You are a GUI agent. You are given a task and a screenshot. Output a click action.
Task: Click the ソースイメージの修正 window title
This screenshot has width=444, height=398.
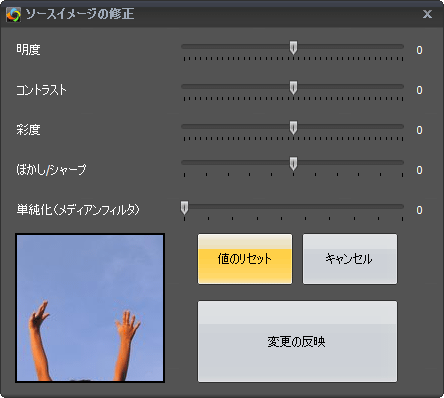pyautogui.click(x=80, y=14)
